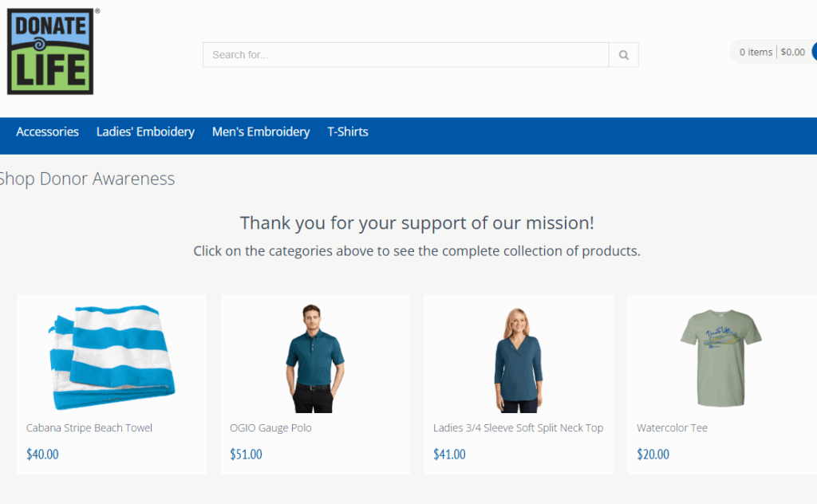
Task: Open the cart showing 0 items
Action: coord(772,53)
